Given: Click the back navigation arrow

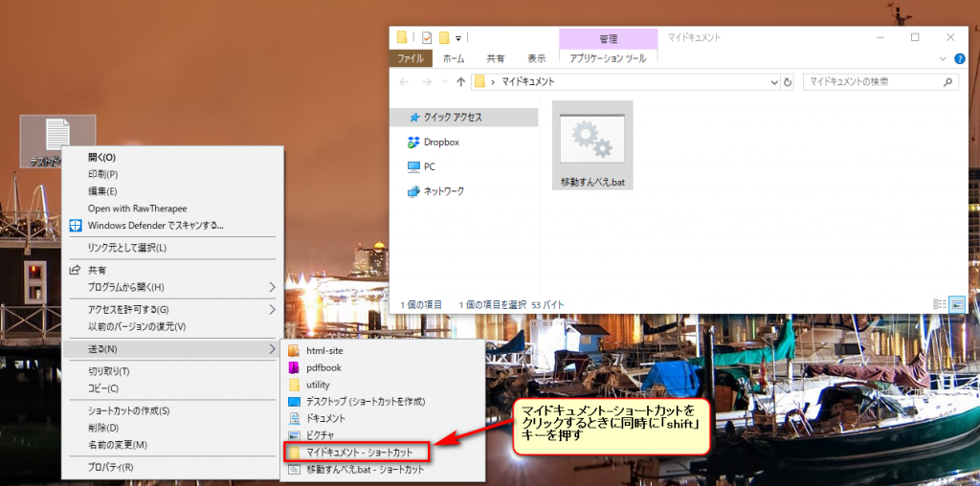Looking at the screenshot, I should [x=403, y=82].
